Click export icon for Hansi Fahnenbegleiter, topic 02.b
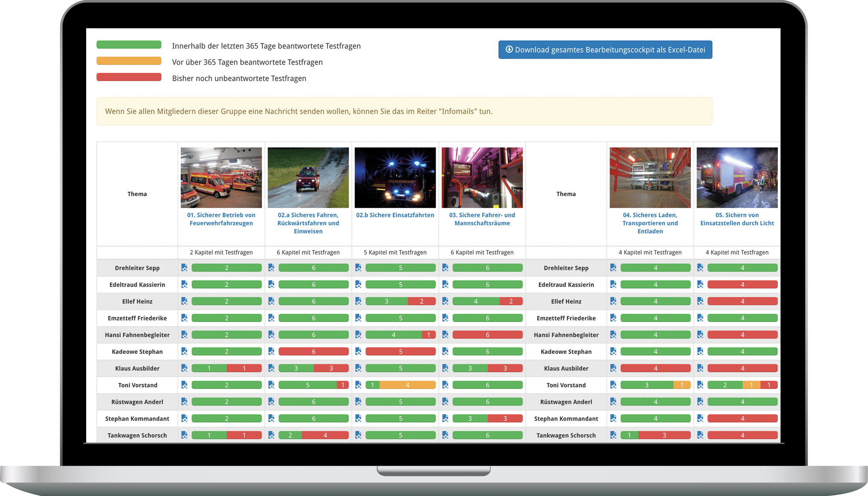Viewport: 868px width, 496px height. (358, 335)
